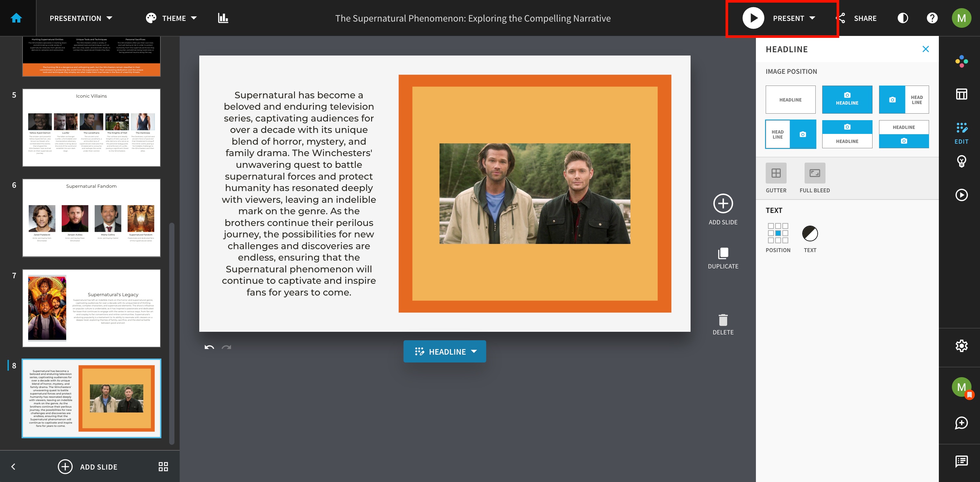Undo the last action

[209, 347]
